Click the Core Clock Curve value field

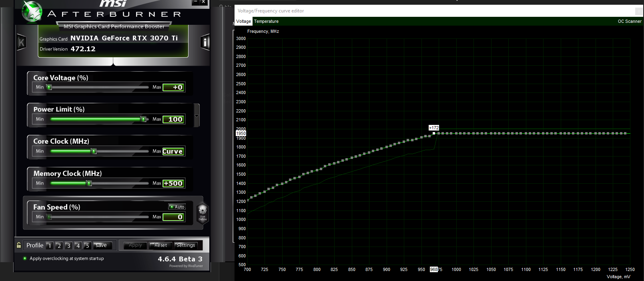(174, 151)
